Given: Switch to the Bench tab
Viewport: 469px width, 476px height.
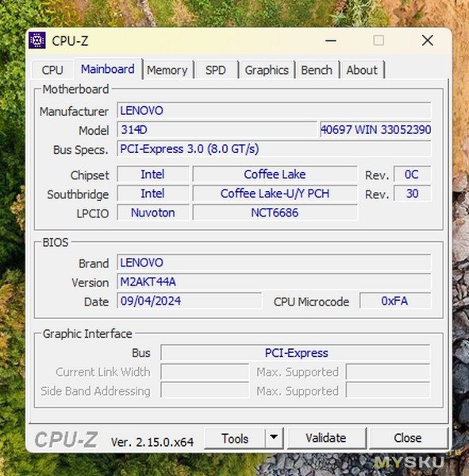Looking at the screenshot, I should [317, 70].
